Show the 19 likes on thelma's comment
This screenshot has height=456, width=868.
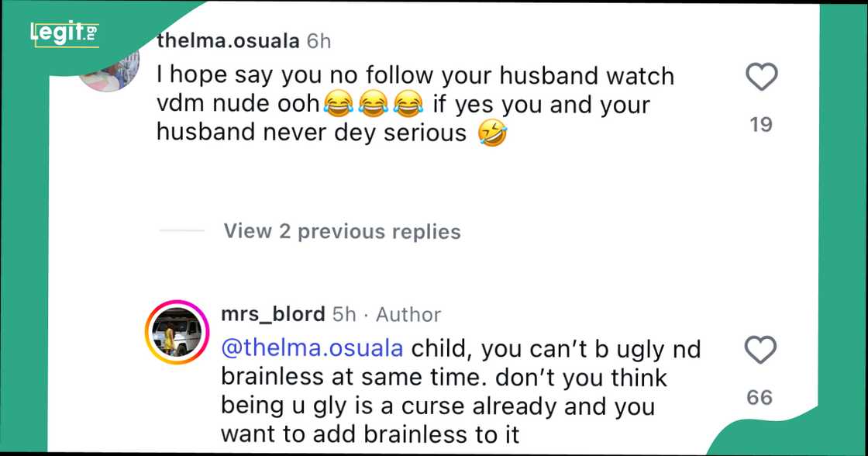click(x=761, y=124)
